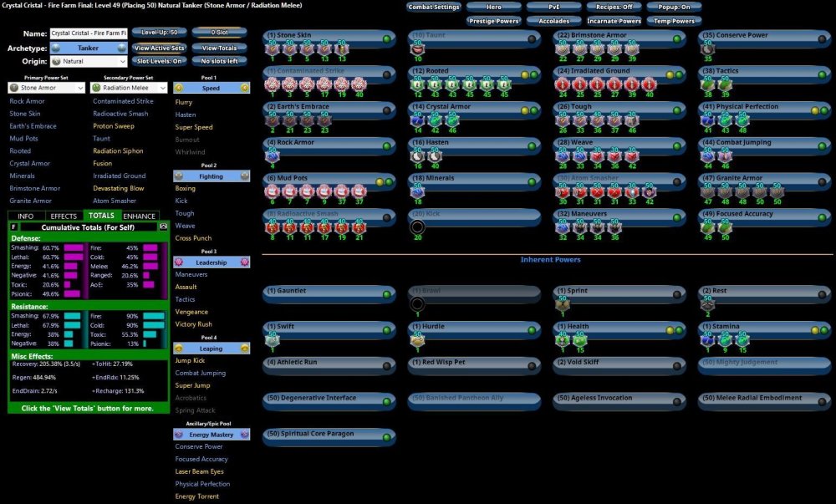Switch to the EFFECTS tab
The image size is (836, 504).
click(x=64, y=216)
